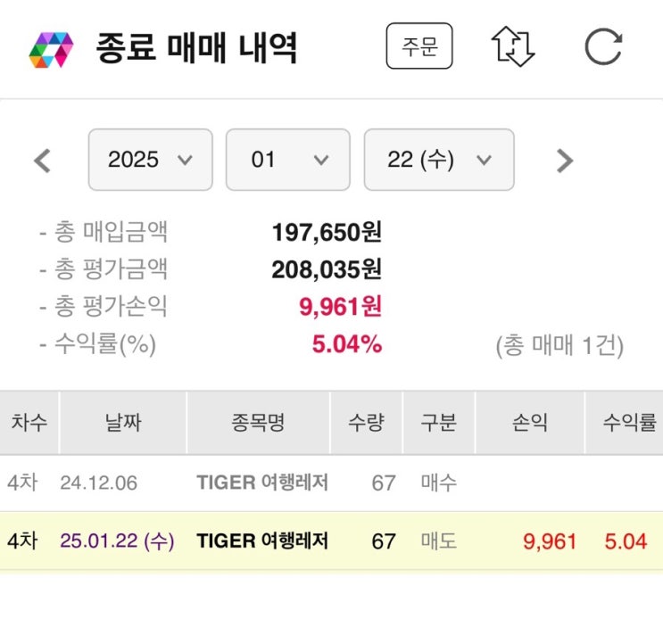Select the 25.01.22 매도 trade row
This screenshot has width=663, height=644.
[331, 541]
